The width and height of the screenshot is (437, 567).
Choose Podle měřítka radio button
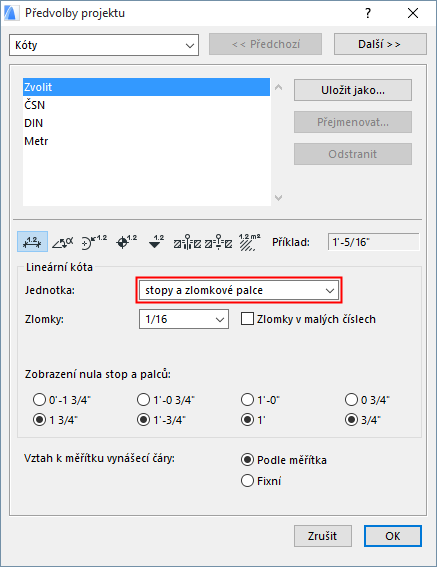pos(247,460)
